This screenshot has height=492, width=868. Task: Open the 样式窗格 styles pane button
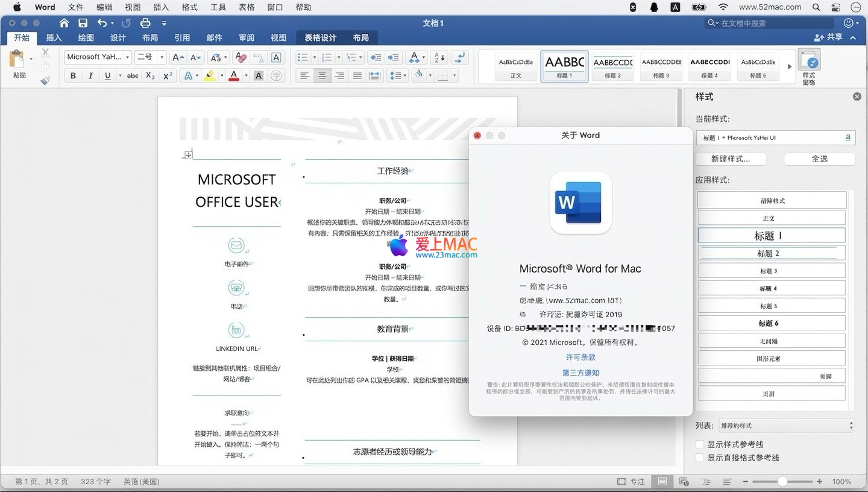pyautogui.click(x=809, y=67)
